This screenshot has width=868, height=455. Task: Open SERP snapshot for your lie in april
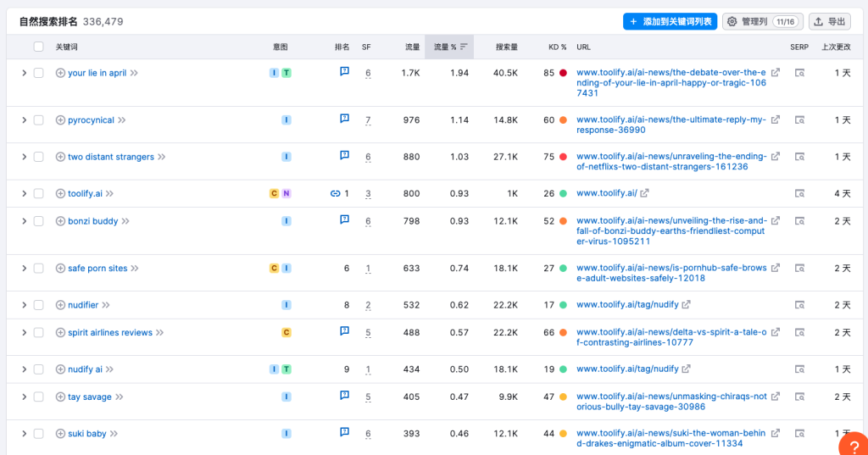coord(799,73)
